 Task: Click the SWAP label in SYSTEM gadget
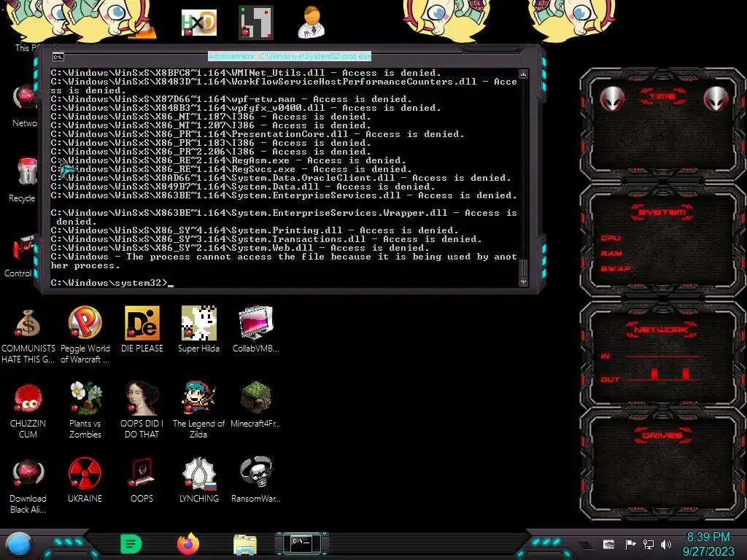pos(616,268)
